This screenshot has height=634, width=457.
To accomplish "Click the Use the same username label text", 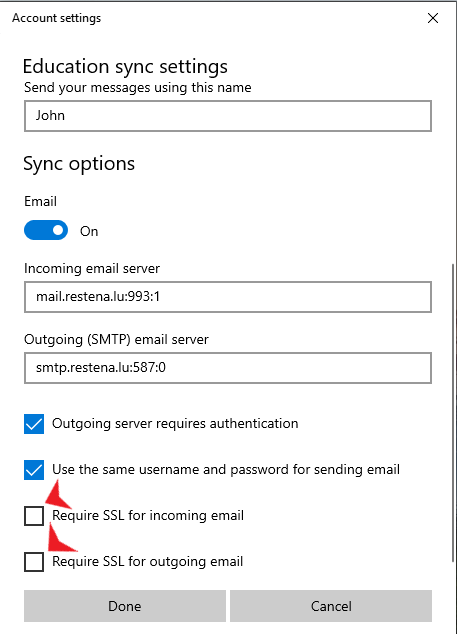I will 226,469.
